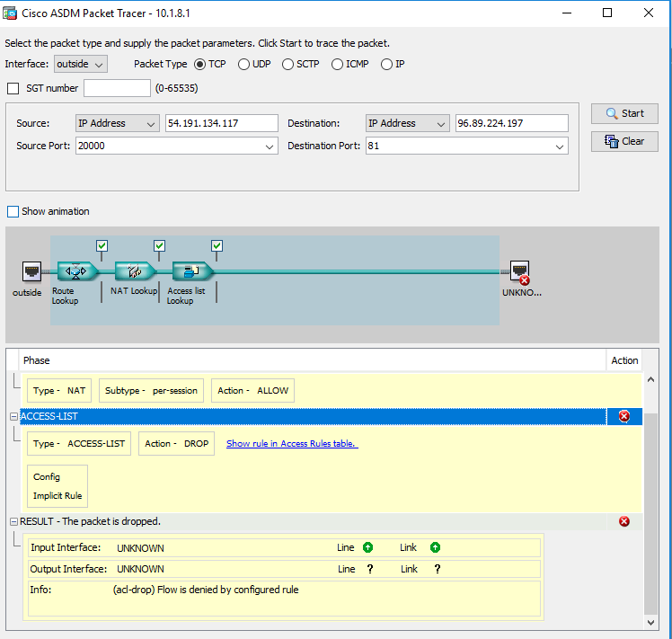Select the IP packet type
Viewport: 672px width, 639px height.
(386, 65)
